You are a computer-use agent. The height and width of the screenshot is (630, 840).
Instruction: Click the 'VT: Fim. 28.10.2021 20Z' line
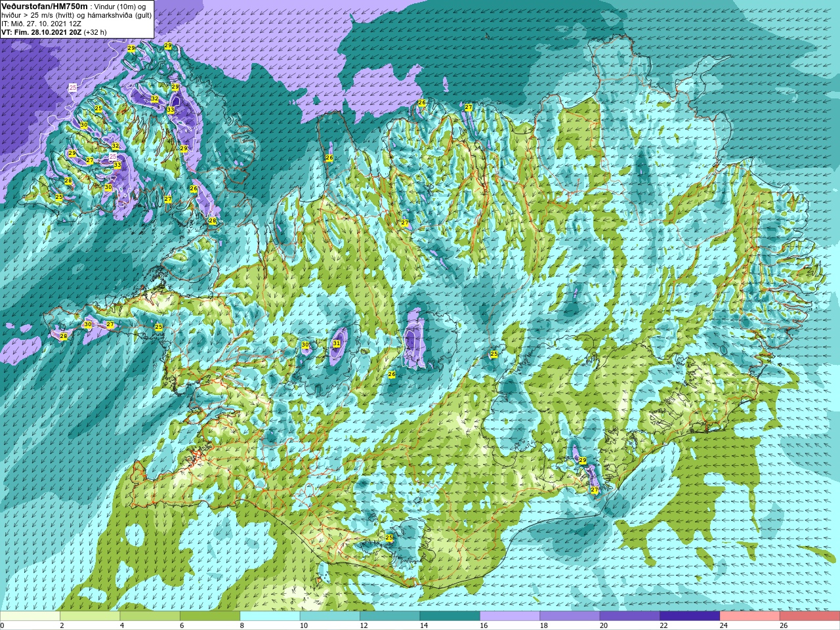point(41,31)
